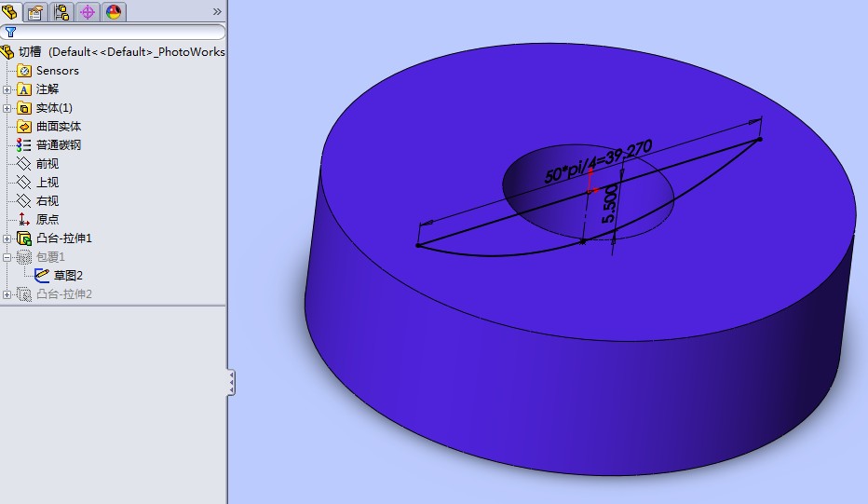Select the 原点 origin label

pyautogui.click(x=47, y=219)
